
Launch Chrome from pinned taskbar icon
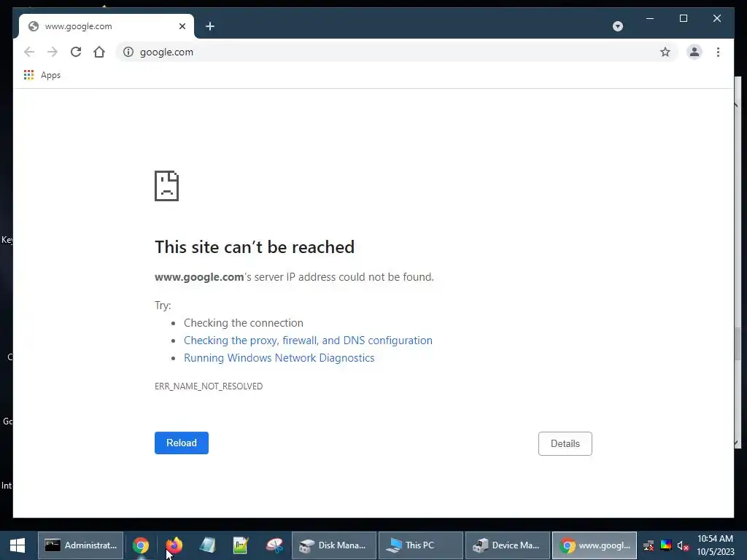coord(141,545)
